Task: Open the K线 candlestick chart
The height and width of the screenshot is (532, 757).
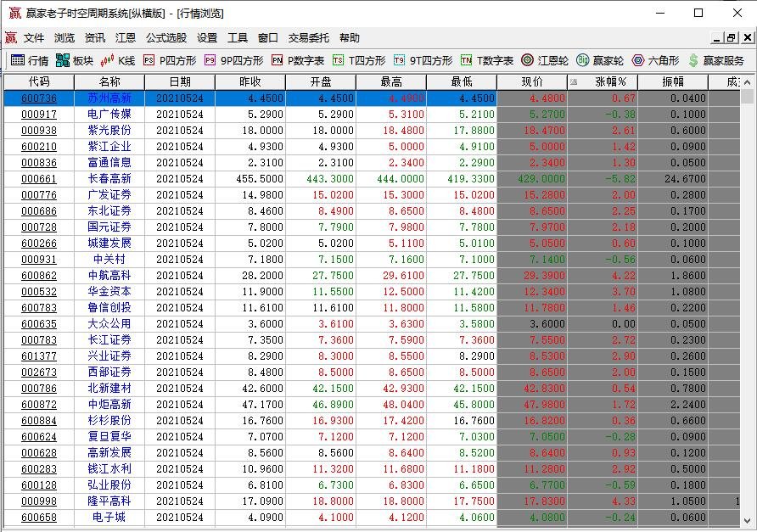Action: [x=118, y=60]
